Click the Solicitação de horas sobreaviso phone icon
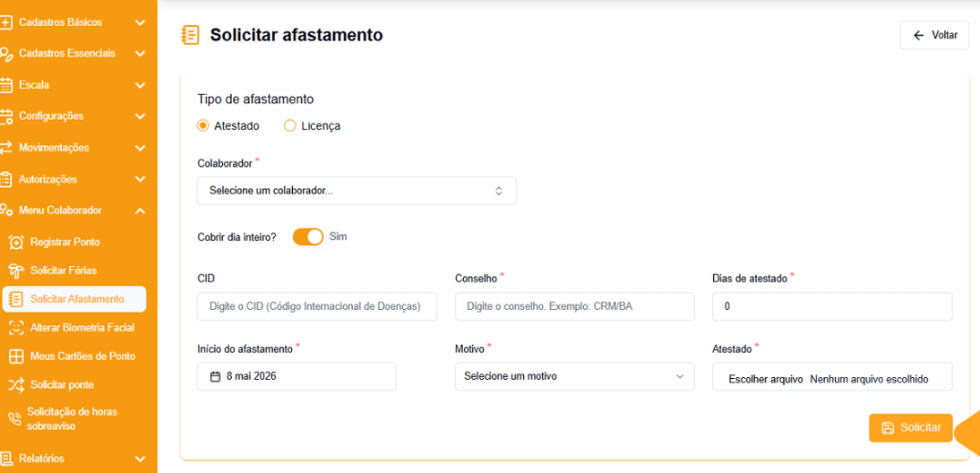This screenshot has width=980, height=473. pyautogui.click(x=15, y=419)
